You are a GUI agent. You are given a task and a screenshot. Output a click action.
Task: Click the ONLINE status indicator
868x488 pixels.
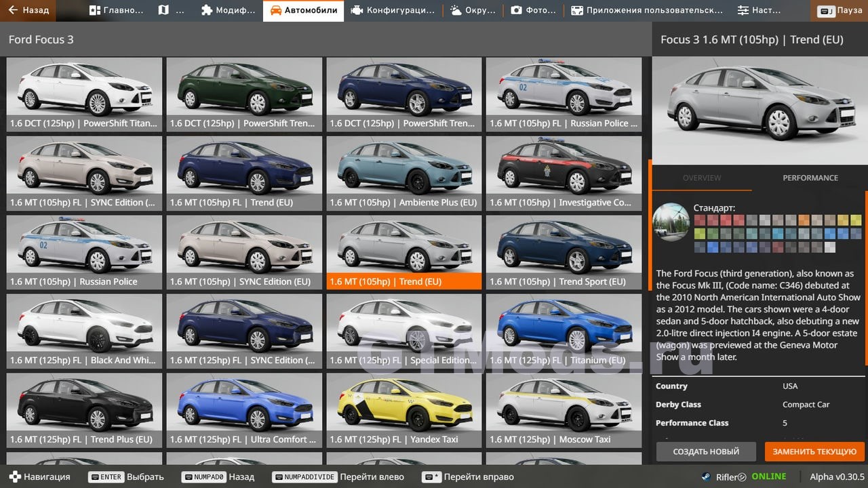coord(768,476)
